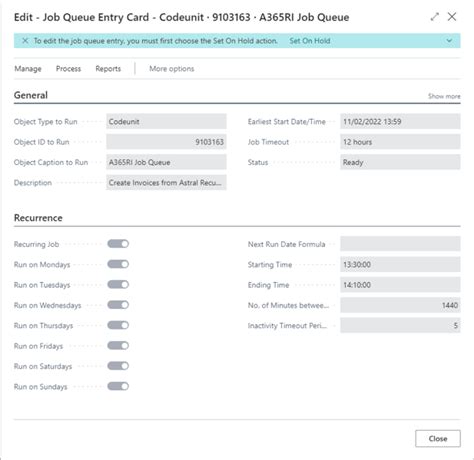Click Show more in General section
The width and height of the screenshot is (474, 460).
click(444, 96)
